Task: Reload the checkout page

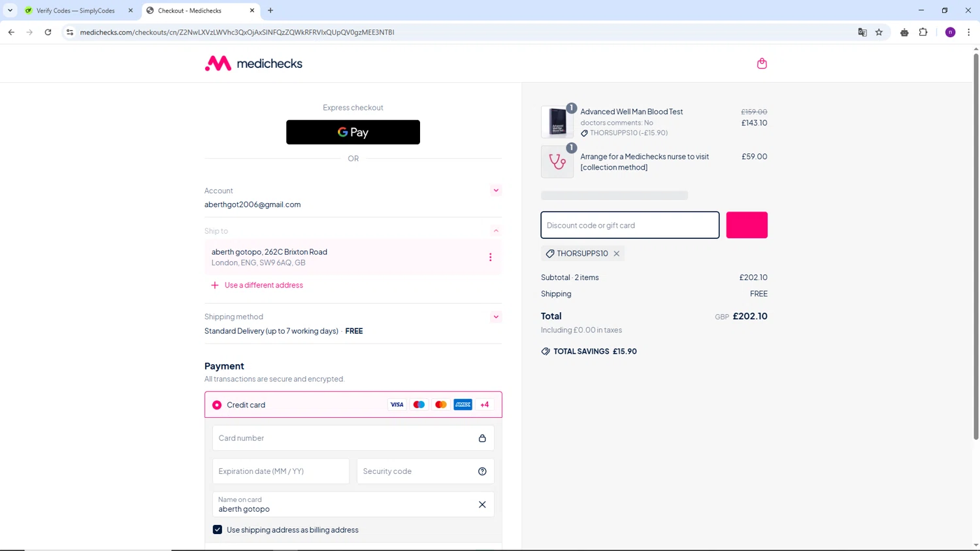Action: (x=48, y=32)
